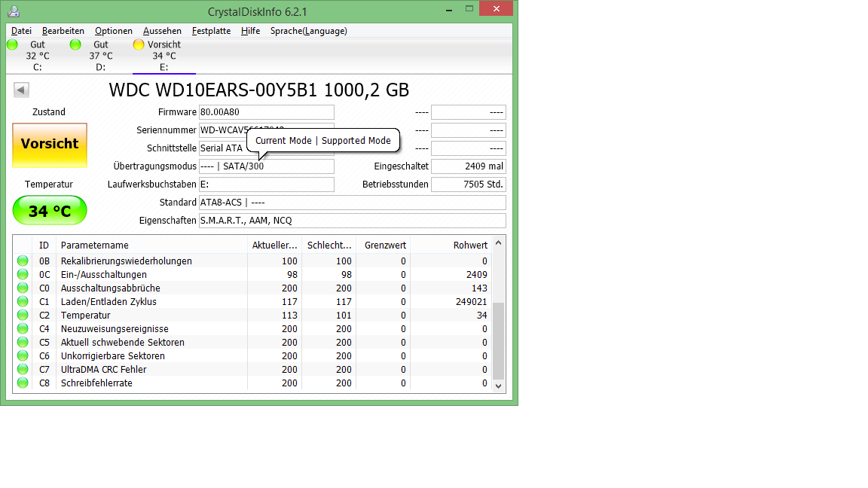
Task: Click the green 34 °C temperature button
Action: 50,210
